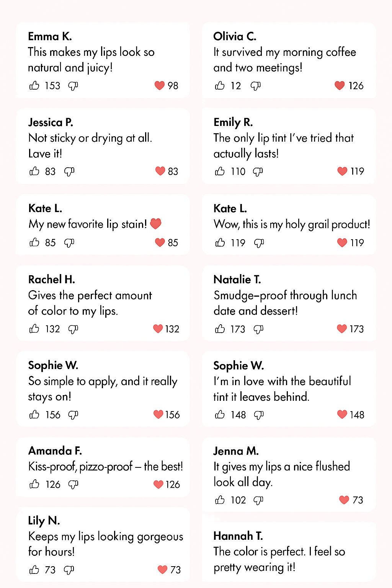Heart Olivia C.'s morning coffee review
392x588 pixels.
click(340, 85)
